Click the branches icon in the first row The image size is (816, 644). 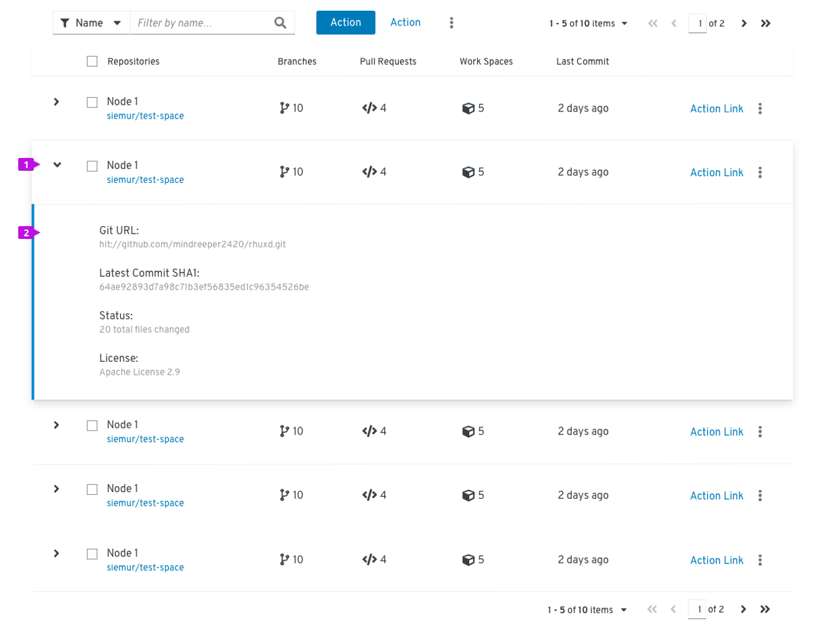pos(284,108)
